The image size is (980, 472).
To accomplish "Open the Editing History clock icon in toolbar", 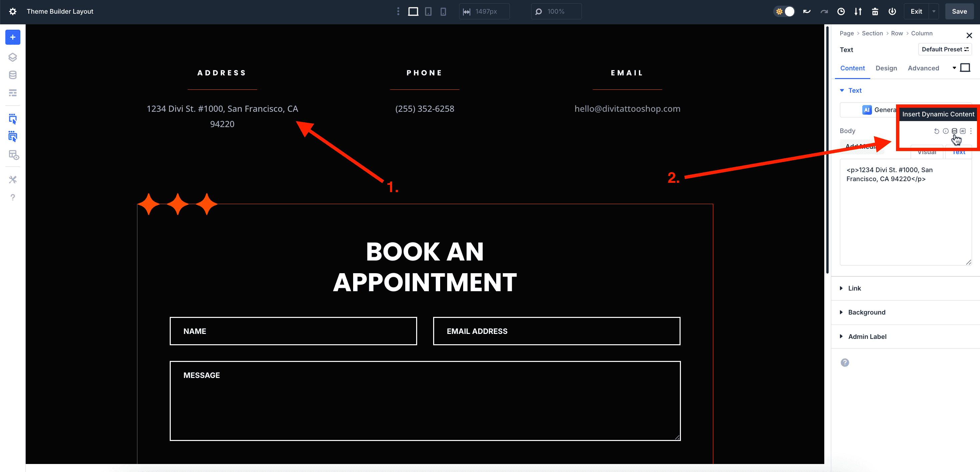I will [x=841, y=11].
